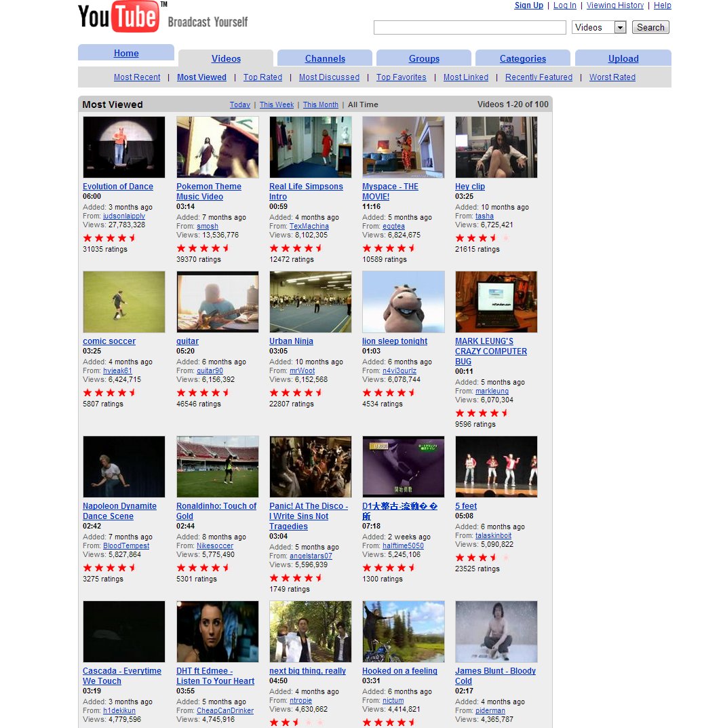The image size is (702, 728).
Task: Open the D1 video title link by halftime5050
Action: pos(399,511)
